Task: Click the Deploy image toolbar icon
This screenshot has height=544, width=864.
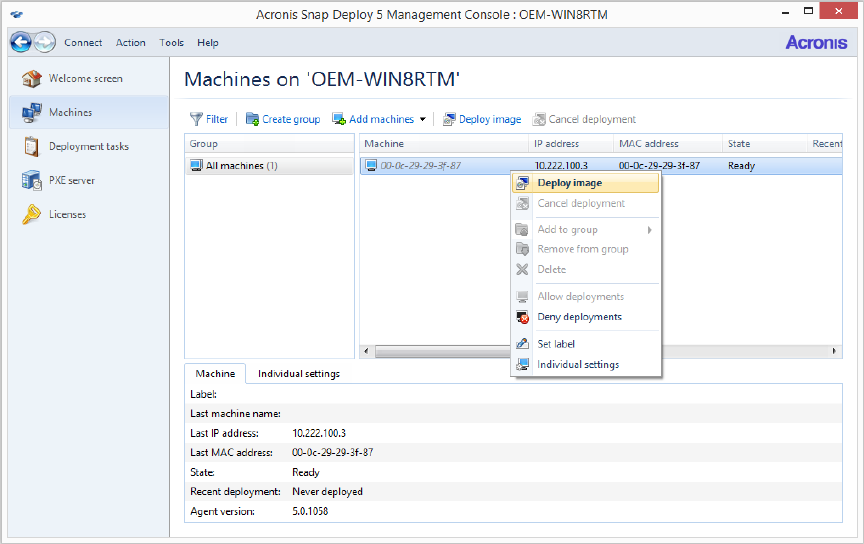Action: point(449,119)
